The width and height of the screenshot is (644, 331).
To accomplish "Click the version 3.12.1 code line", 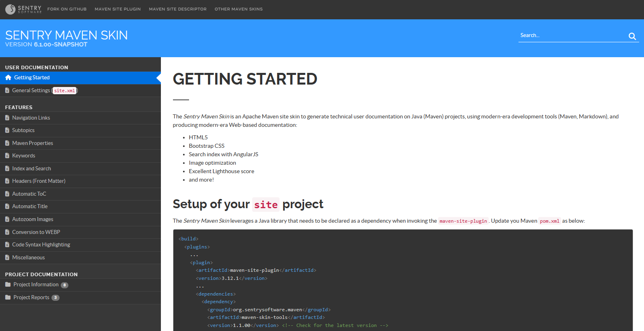I will click(232, 279).
